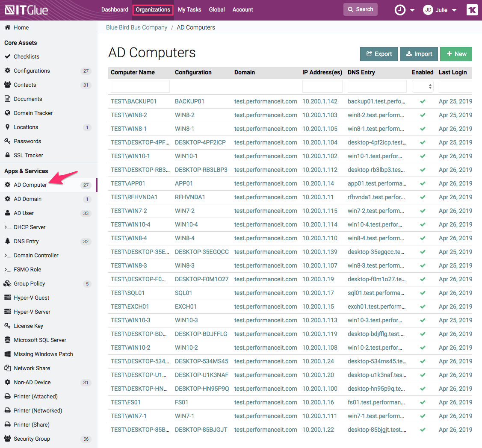Viewport: 482px width, 448px height.
Task: Open the EXCH01 configuration link
Action: click(186, 307)
